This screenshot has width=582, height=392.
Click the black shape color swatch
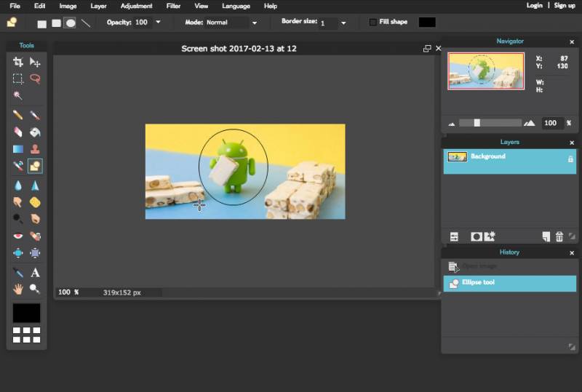427,23
